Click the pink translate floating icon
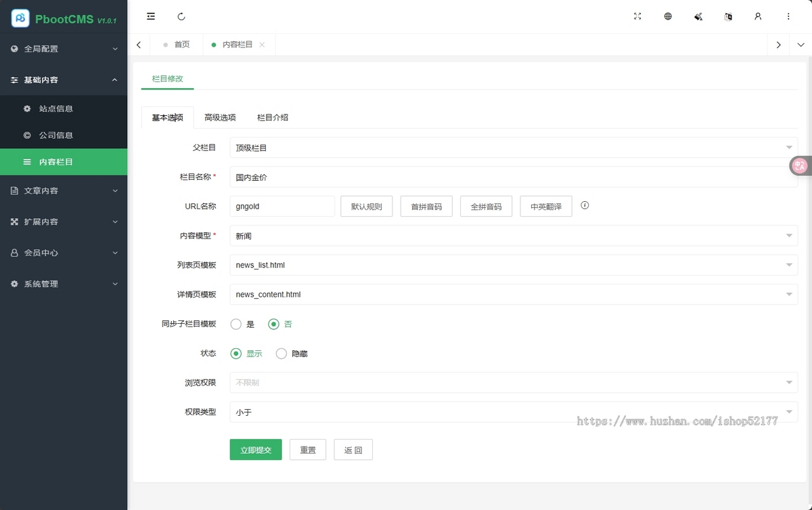Viewport: 812px width, 510px height. (x=800, y=165)
